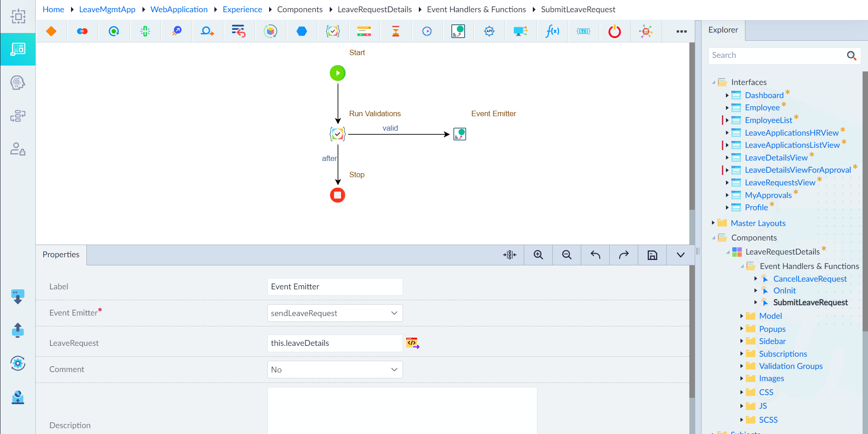Image resolution: width=868 pixels, height=434 pixels.
Task: Select the red power Stop tool
Action: coord(615,31)
